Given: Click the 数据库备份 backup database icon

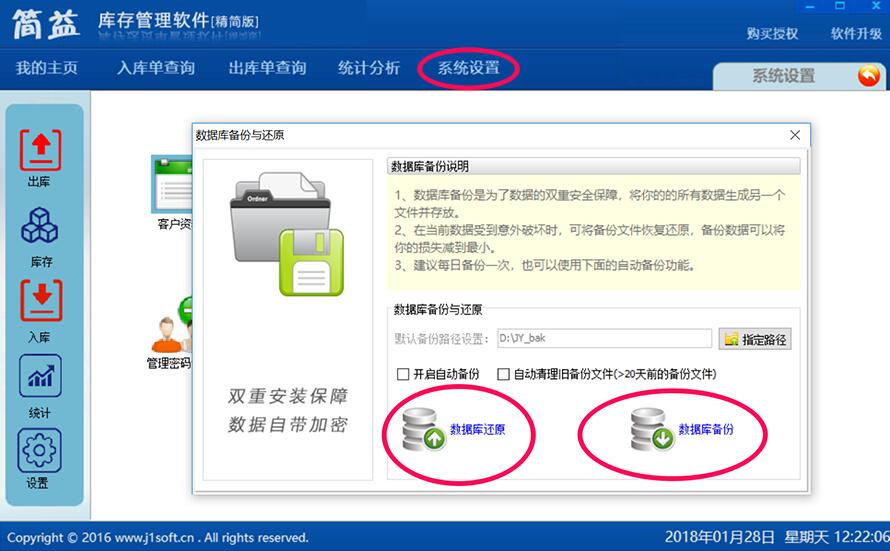Looking at the screenshot, I should click(x=653, y=430).
